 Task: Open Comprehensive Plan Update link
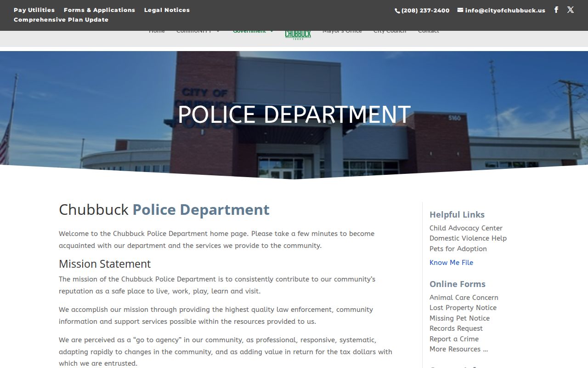click(61, 19)
